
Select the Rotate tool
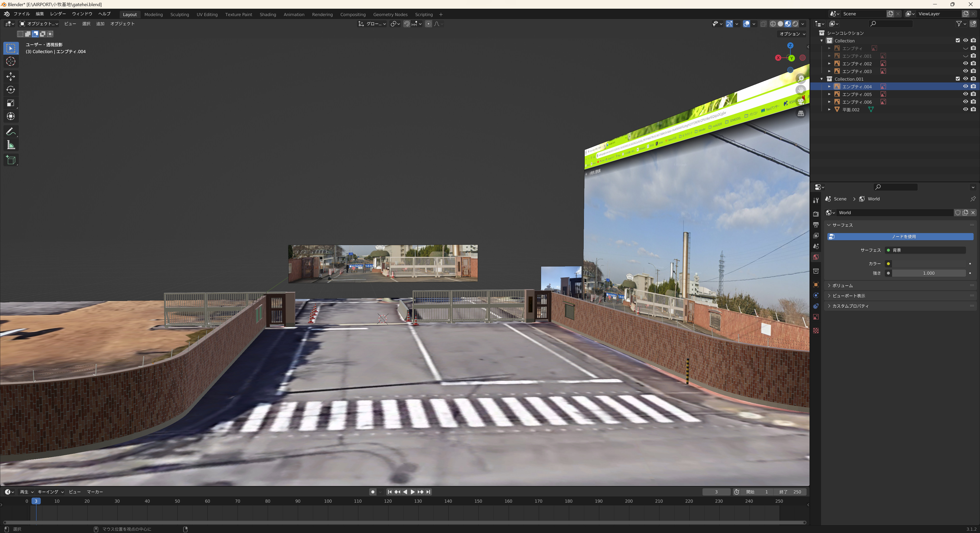(x=11, y=90)
